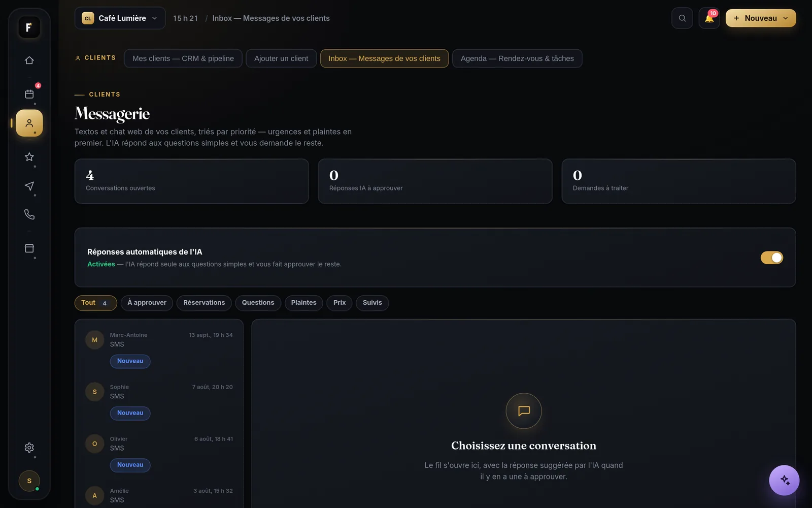
Task: Filter conversations by À approuver
Action: 147,303
